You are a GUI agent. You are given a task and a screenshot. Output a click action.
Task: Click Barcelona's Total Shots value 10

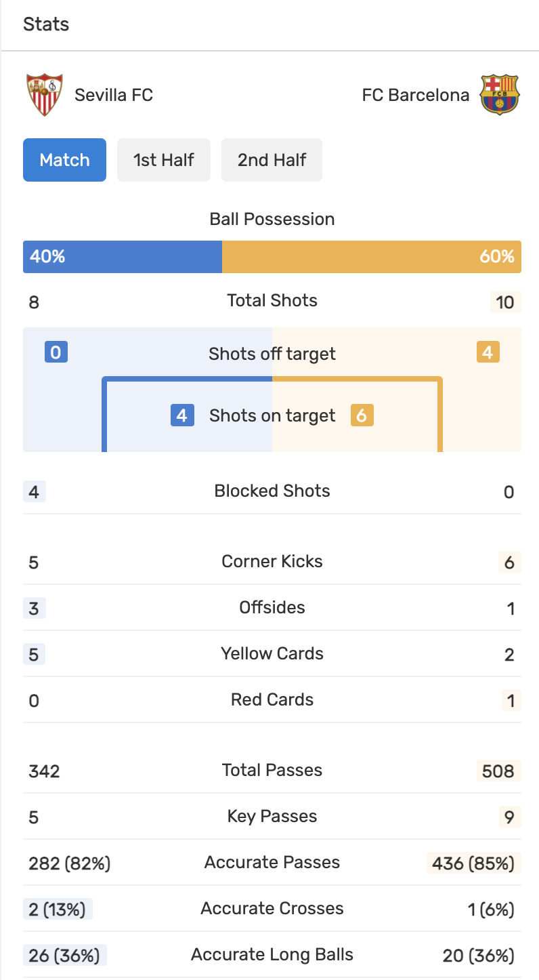[505, 302]
